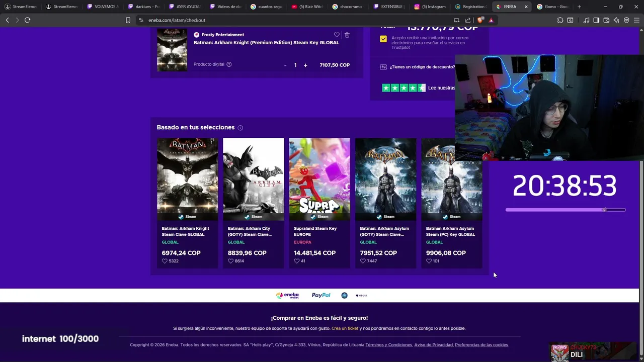
Task: Delete the cart item using the trash icon
Action: (x=347, y=35)
